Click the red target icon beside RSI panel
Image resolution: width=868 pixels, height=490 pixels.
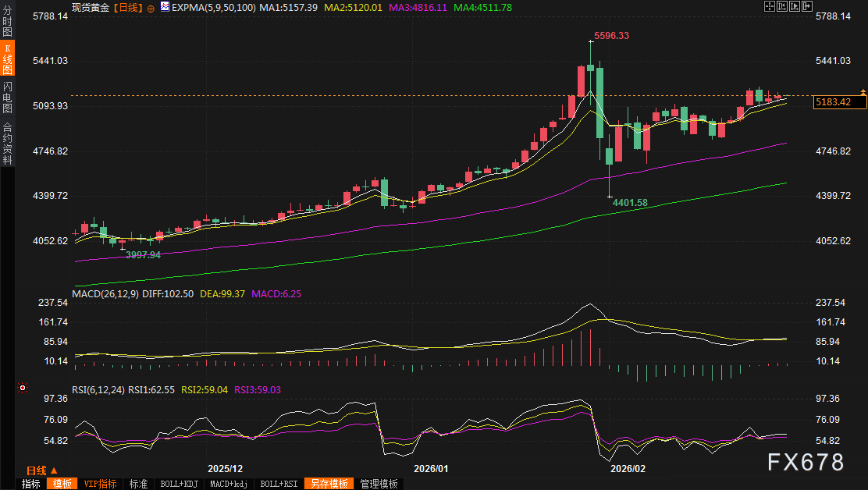(23, 388)
